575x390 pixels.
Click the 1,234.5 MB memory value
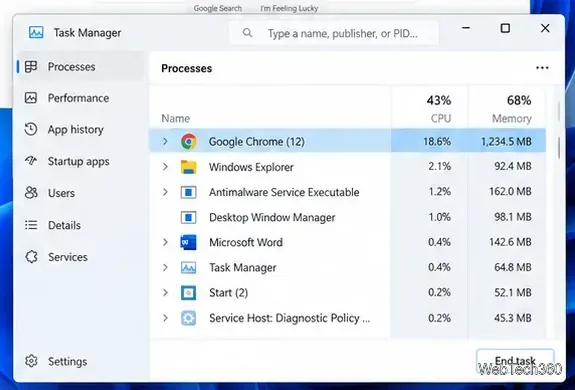[506, 141]
